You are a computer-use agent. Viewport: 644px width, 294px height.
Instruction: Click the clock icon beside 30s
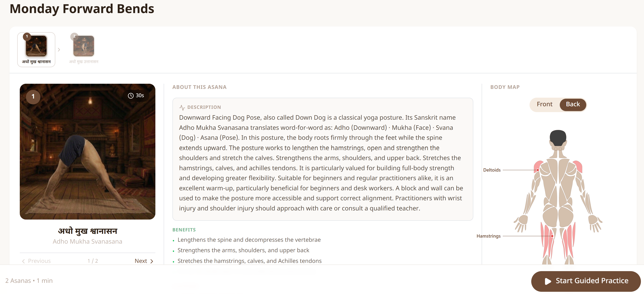pyautogui.click(x=130, y=96)
